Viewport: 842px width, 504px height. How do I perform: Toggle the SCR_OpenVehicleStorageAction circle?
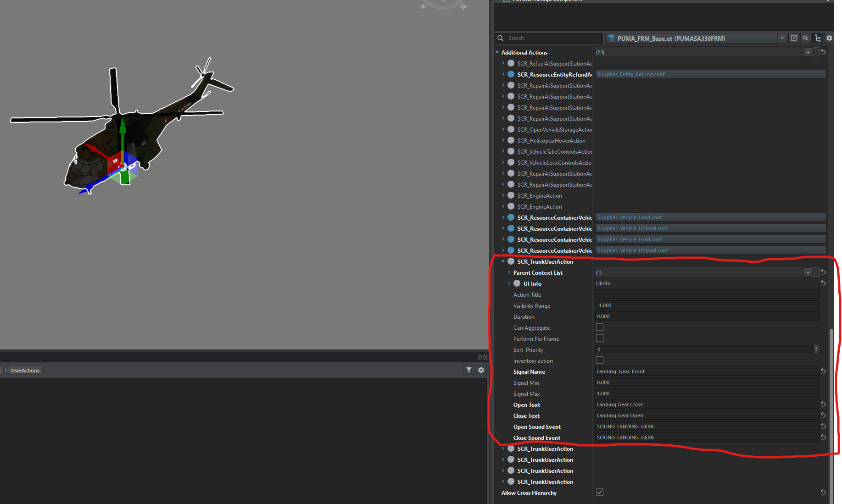click(511, 129)
